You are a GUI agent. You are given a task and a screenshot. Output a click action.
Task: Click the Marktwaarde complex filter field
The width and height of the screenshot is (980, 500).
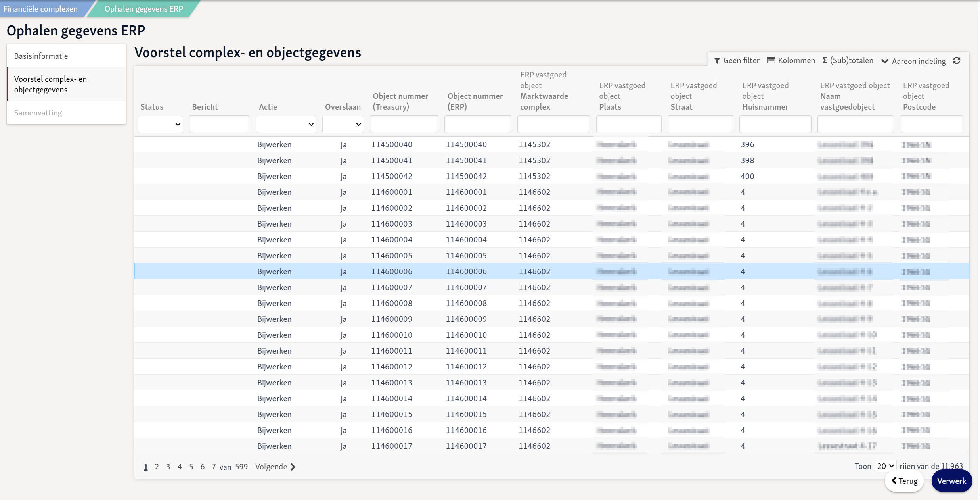click(x=554, y=124)
